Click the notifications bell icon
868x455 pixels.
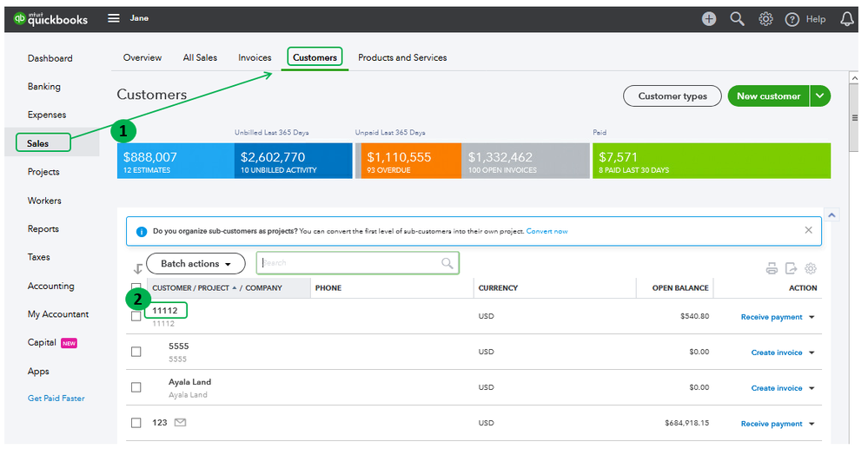point(846,18)
